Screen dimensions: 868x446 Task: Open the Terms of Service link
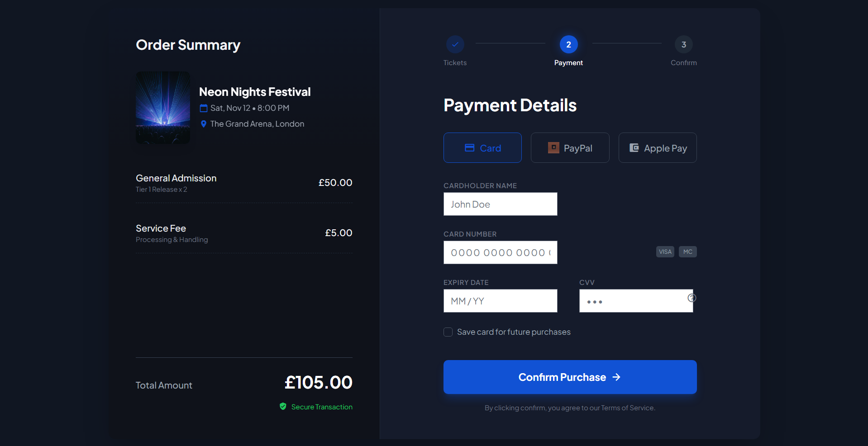[x=628, y=408]
